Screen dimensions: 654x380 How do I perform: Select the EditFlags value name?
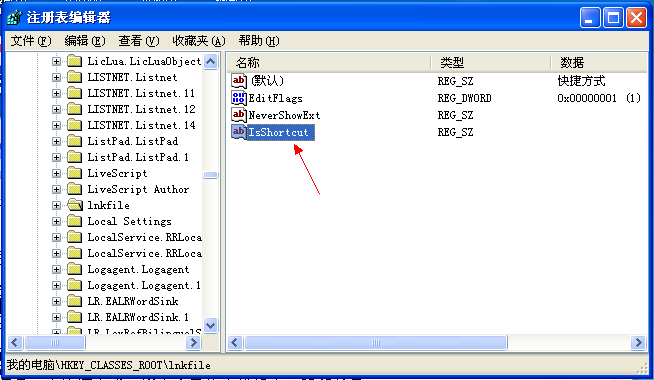point(276,98)
